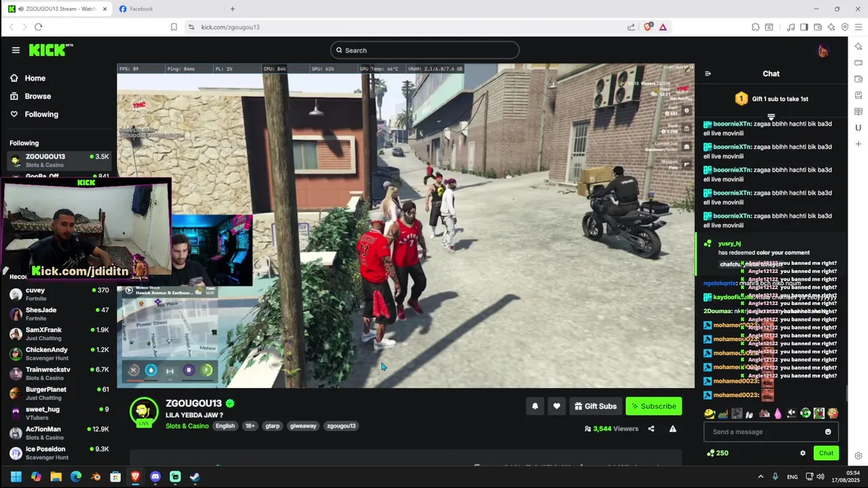Open sidebar settings gear
Screen dimensions: 868x488
tap(858, 456)
